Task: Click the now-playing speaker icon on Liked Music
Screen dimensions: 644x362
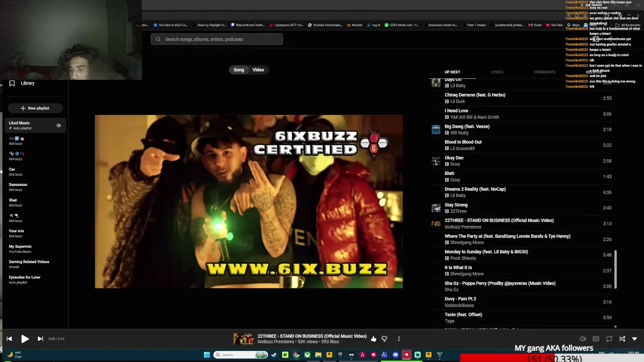Action: 58,126
